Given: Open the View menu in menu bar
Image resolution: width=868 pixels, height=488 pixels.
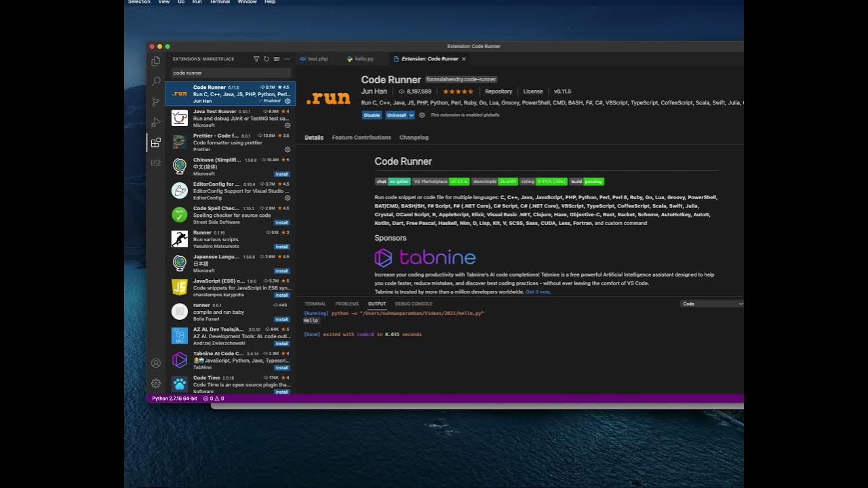Looking at the screenshot, I should point(164,2).
